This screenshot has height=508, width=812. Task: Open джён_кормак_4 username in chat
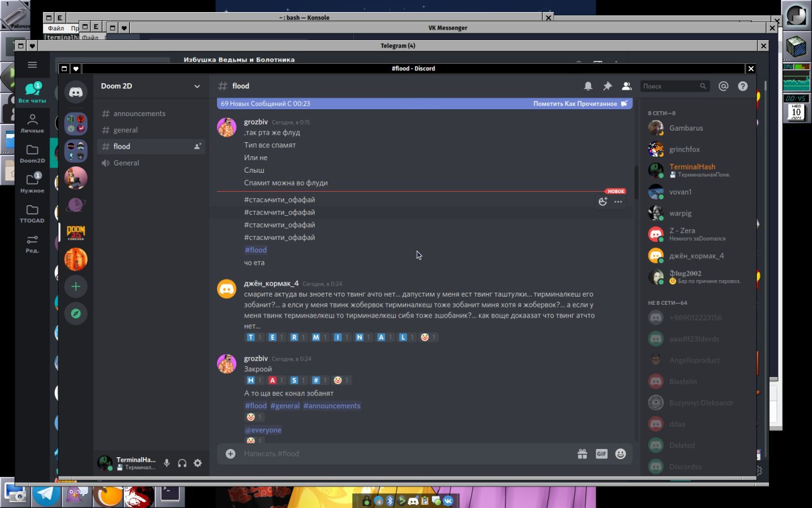coord(271,283)
